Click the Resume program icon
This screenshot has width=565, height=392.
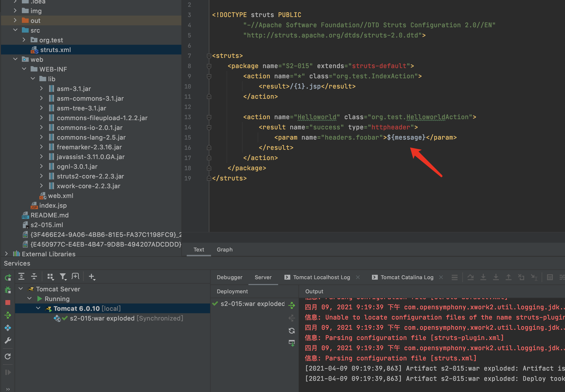coord(8,372)
